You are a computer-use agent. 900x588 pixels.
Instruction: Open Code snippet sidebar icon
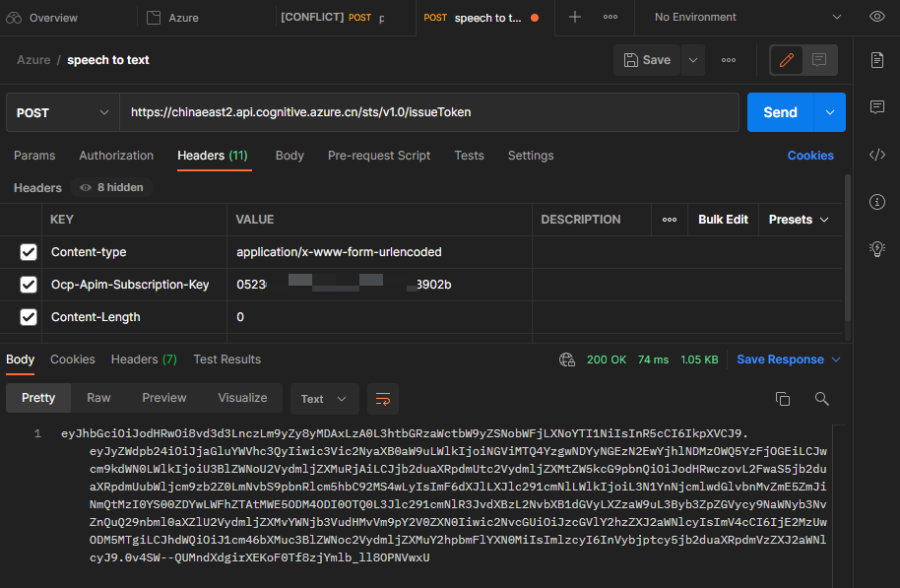[876, 155]
